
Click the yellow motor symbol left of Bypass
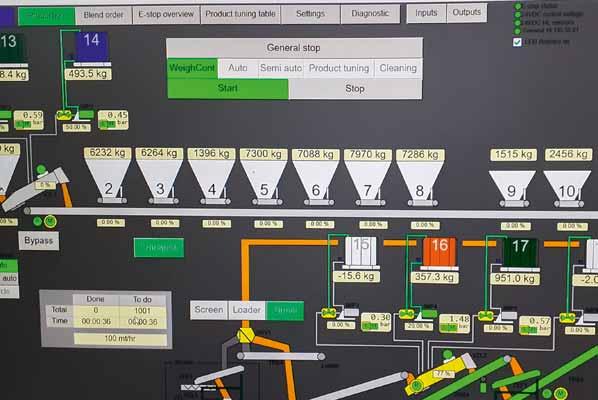50,222
